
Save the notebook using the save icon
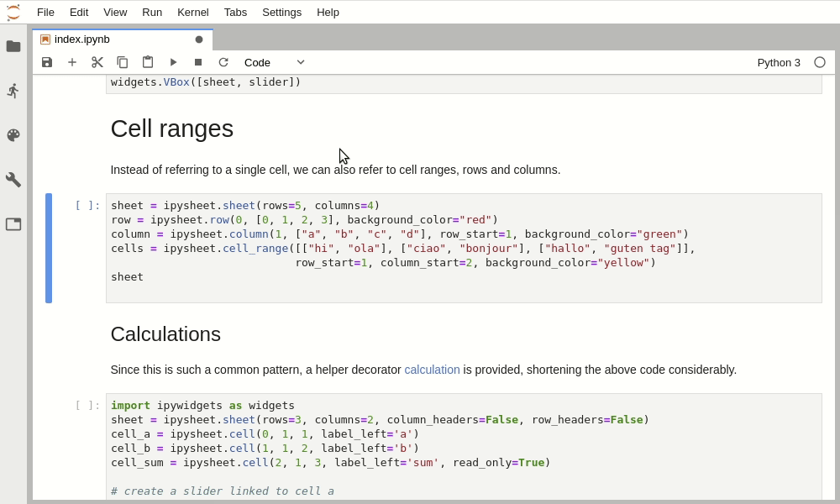47,62
